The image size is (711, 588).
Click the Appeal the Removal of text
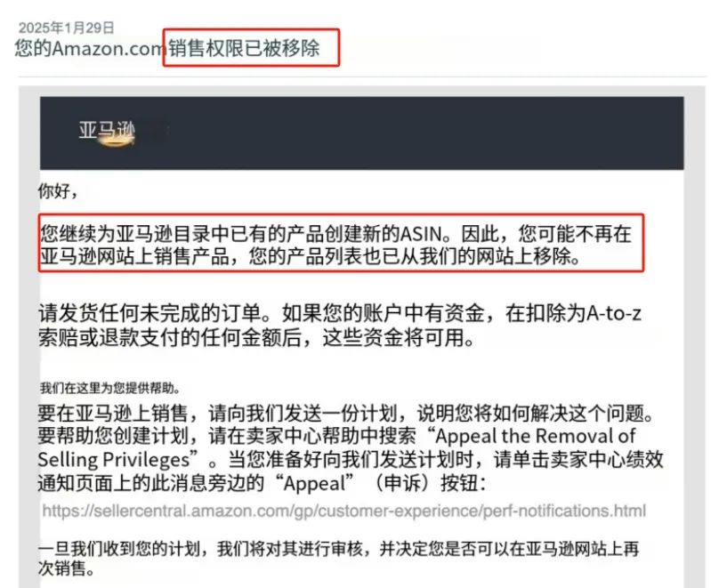click(536, 436)
